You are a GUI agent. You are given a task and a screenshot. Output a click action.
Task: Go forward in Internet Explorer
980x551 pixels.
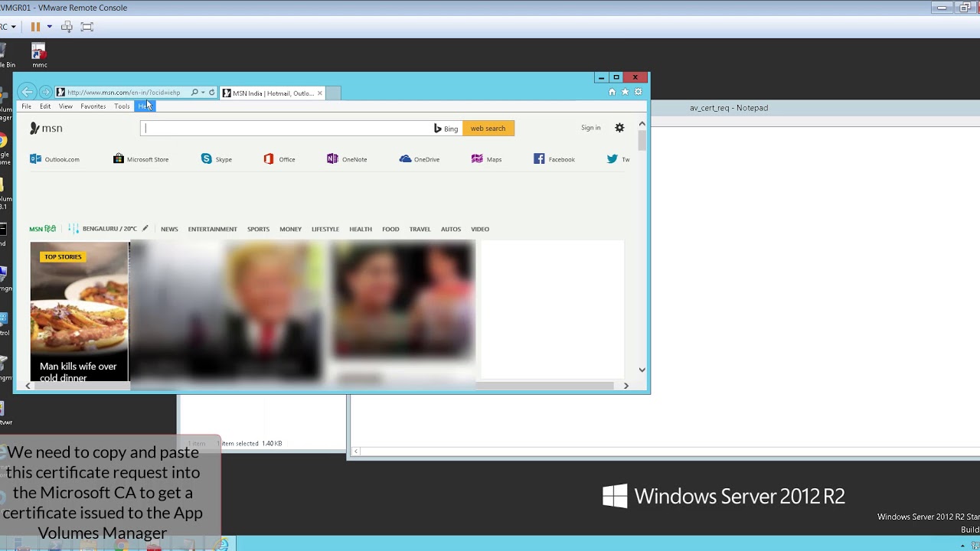45,93
